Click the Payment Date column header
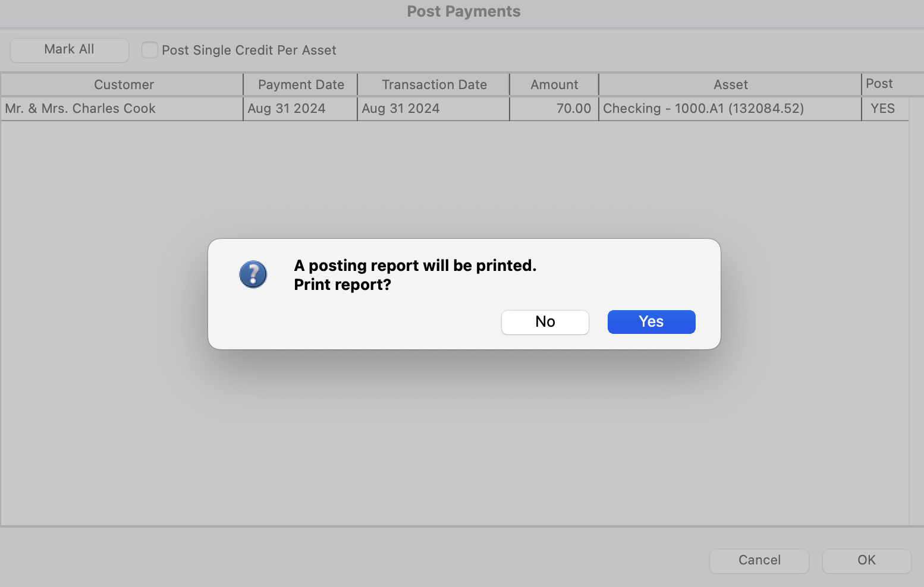 (301, 84)
